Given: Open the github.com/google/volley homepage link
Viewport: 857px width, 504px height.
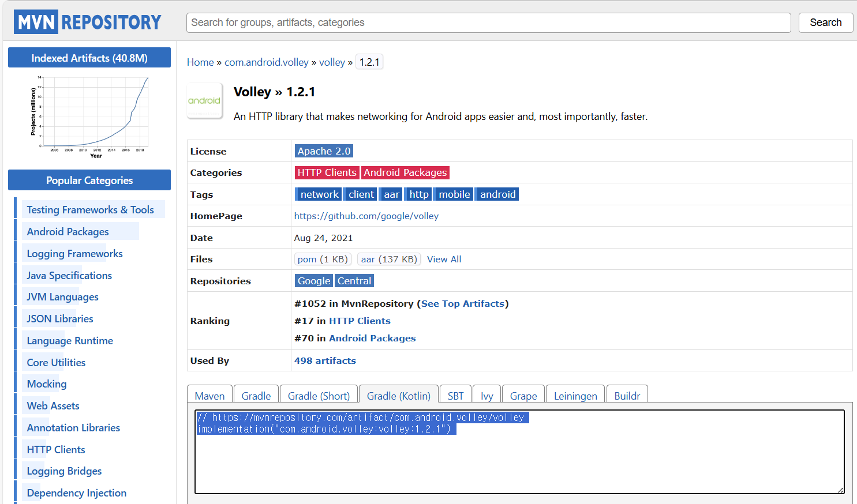Looking at the screenshot, I should (366, 216).
